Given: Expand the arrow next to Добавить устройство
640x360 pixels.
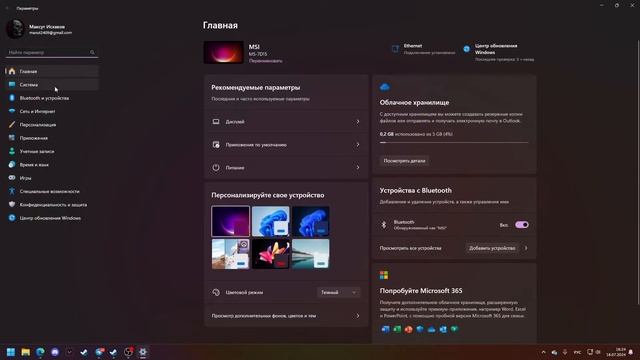Looking at the screenshot, I should (526, 248).
